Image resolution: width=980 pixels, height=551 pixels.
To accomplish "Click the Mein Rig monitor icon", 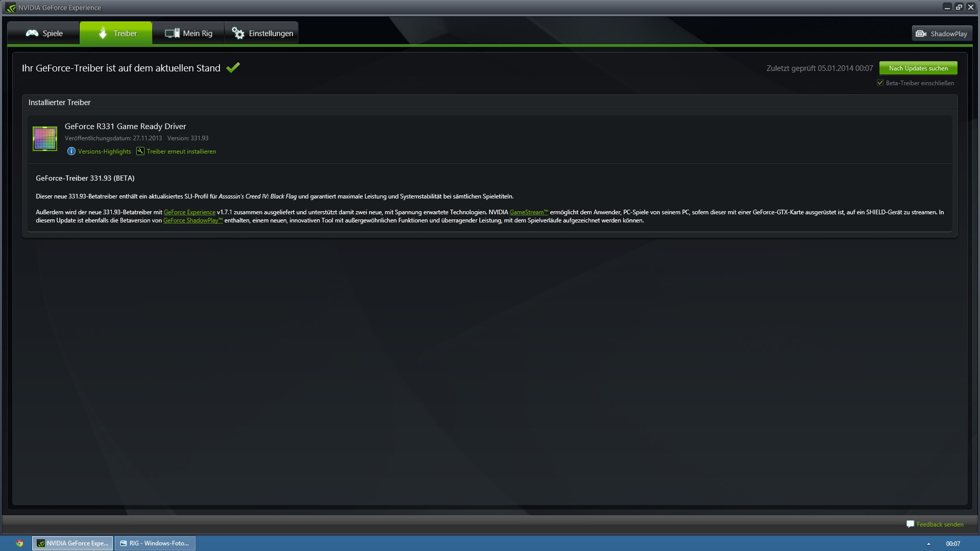I will tap(172, 33).
